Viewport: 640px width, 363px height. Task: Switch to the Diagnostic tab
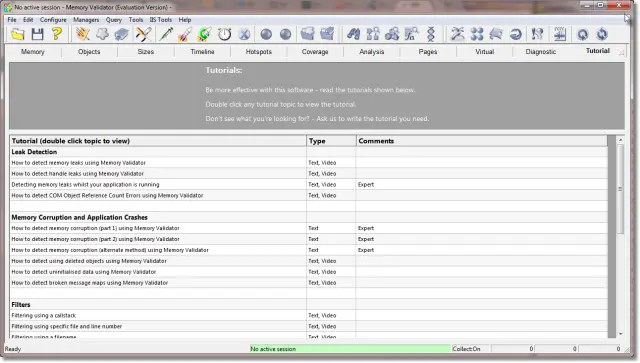(541, 51)
